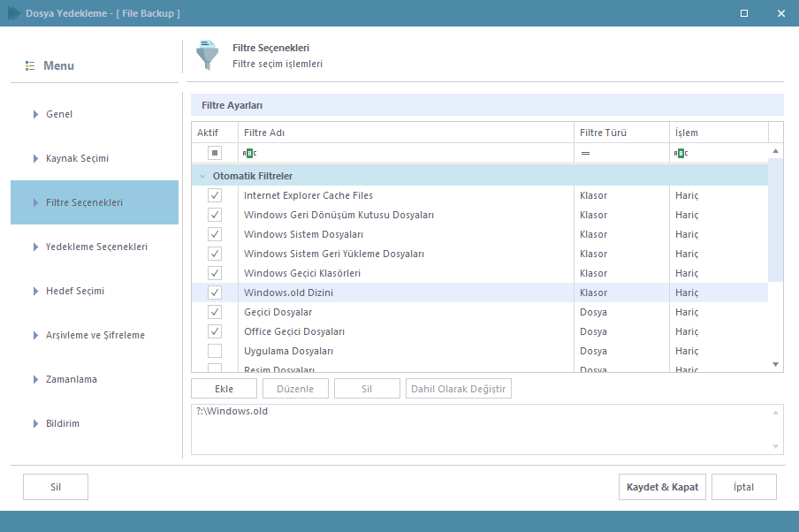Click the app logo in title bar

14,13
